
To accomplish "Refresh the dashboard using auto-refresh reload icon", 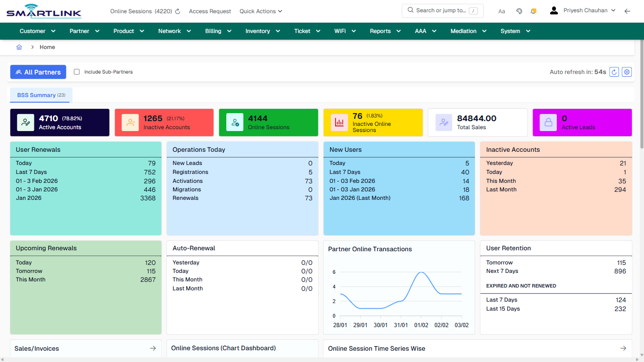I will pos(614,72).
